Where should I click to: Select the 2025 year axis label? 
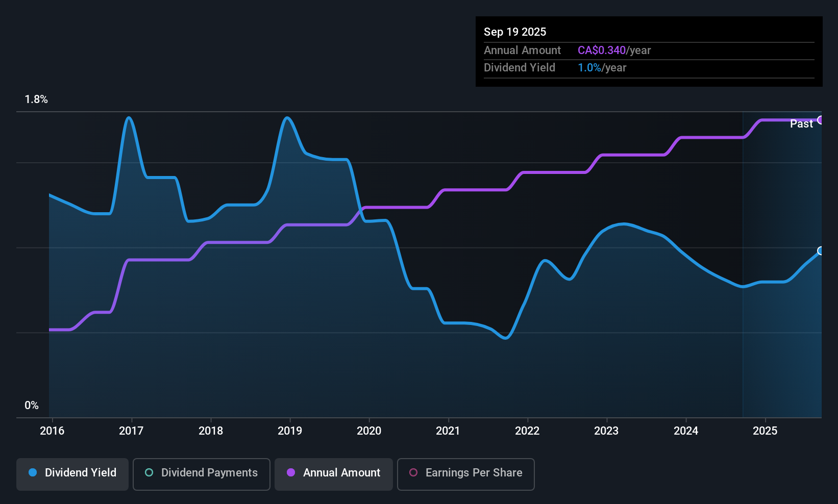[765, 431]
